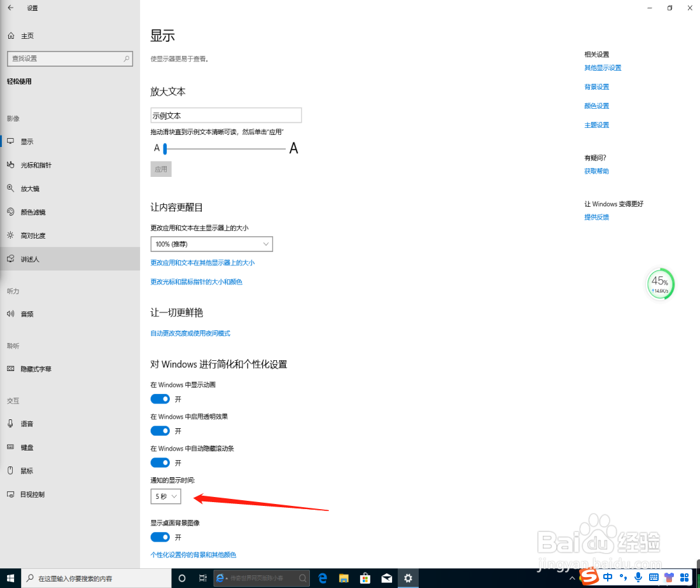Image resolution: width=700 pixels, height=588 pixels.
Task: Open File Explorer from taskbar
Action: (344, 578)
